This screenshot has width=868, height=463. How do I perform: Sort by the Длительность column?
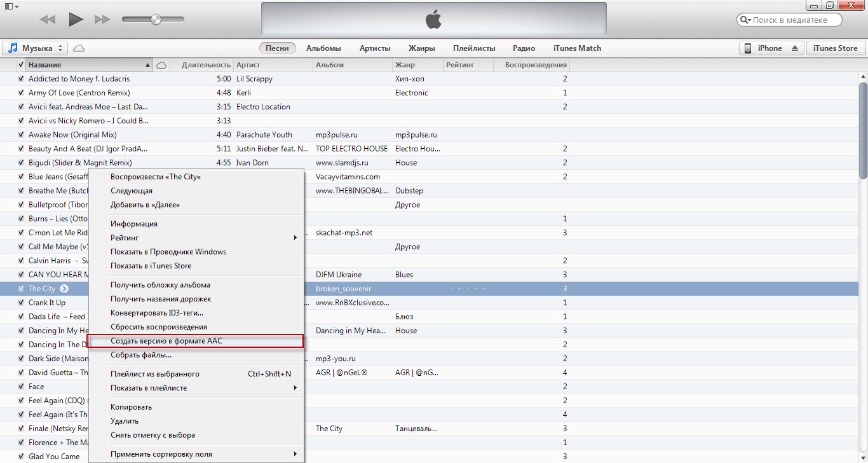[x=202, y=65]
